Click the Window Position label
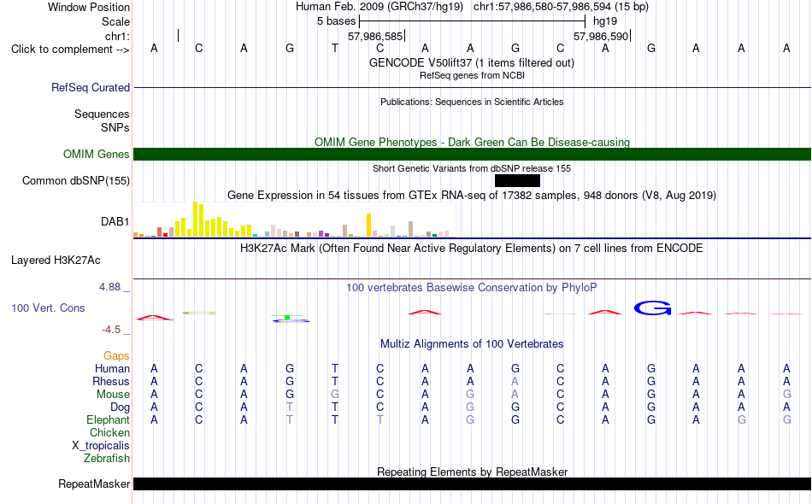812x504 pixels. 89,7
